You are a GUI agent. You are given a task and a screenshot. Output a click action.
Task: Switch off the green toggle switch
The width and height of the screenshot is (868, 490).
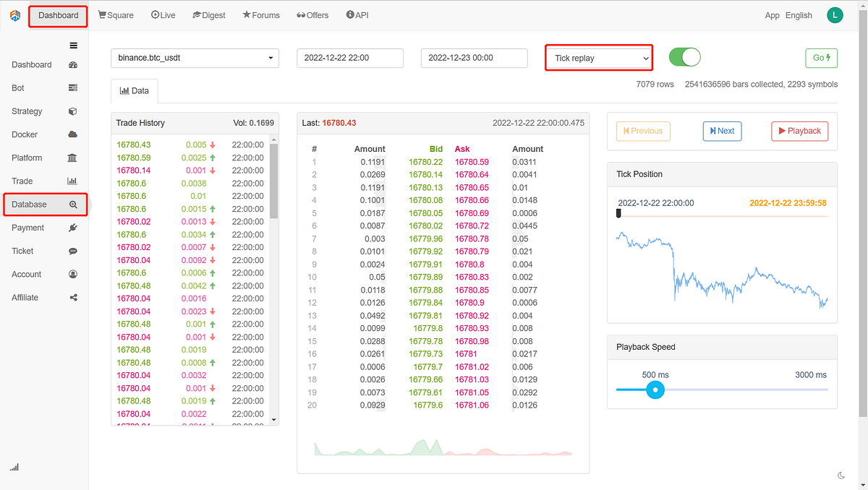coord(684,57)
